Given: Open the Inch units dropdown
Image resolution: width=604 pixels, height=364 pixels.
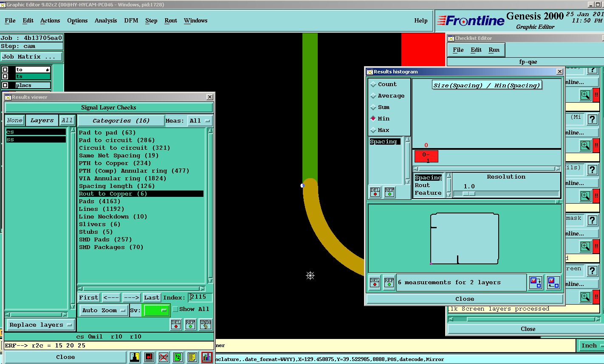Looking at the screenshot, I should pos(591,346).
